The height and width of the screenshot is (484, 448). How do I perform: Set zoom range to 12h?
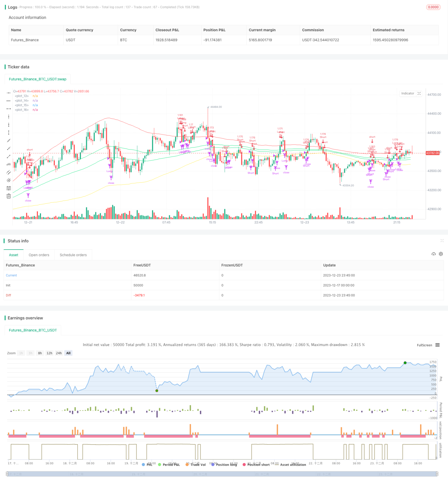click(49, 353)
